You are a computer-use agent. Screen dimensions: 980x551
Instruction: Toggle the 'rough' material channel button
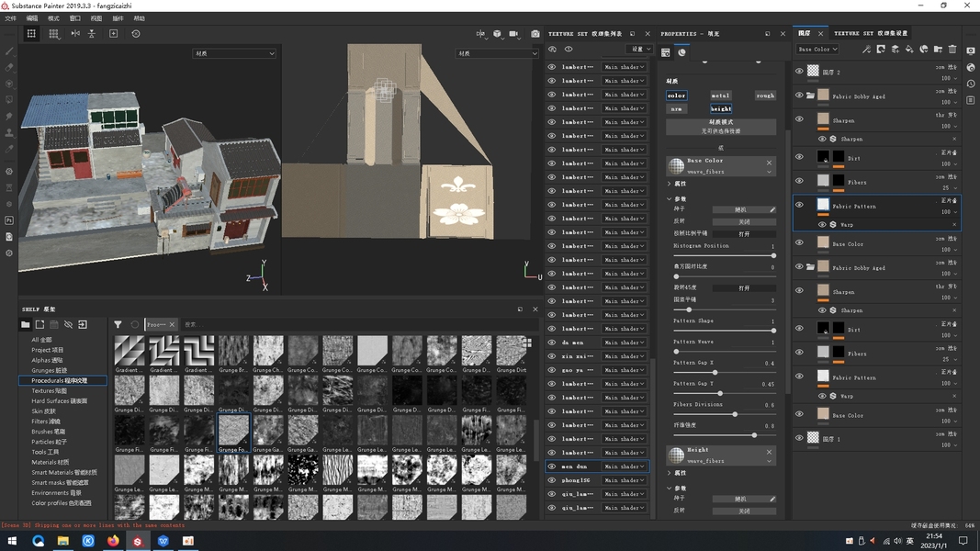765,96
